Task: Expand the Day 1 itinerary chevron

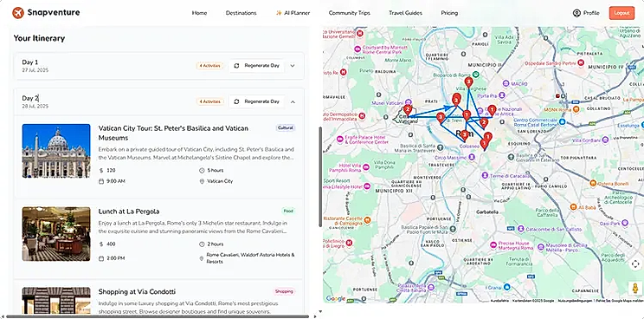Action: coord(293,66)
